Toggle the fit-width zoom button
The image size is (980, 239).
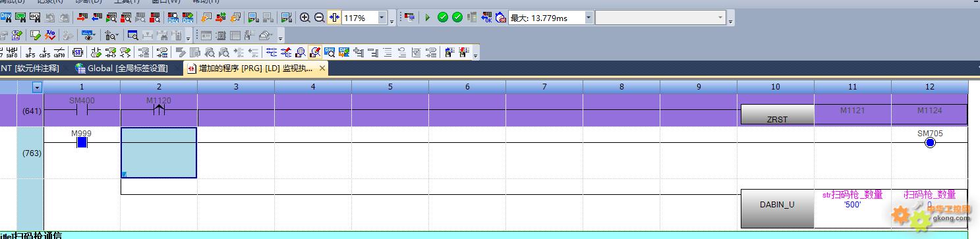click(x=334, y=18)
